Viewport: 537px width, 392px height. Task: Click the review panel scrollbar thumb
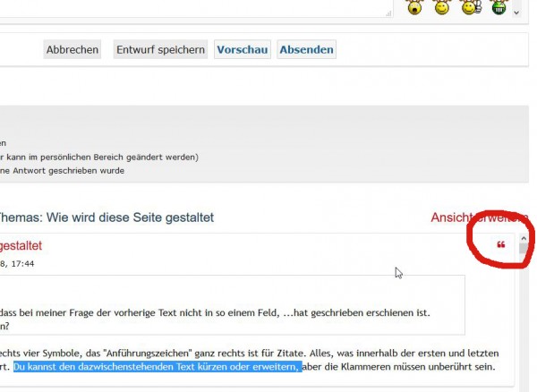point(524,248)
